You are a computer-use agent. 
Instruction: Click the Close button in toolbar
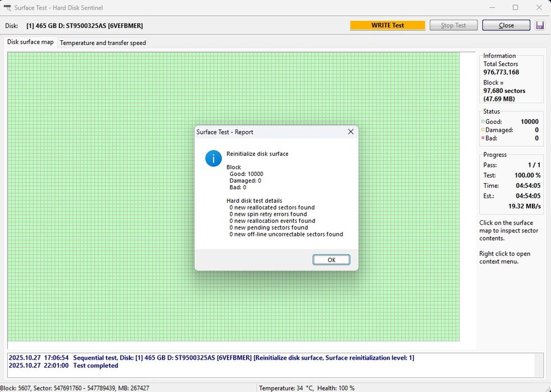[506, 25]
